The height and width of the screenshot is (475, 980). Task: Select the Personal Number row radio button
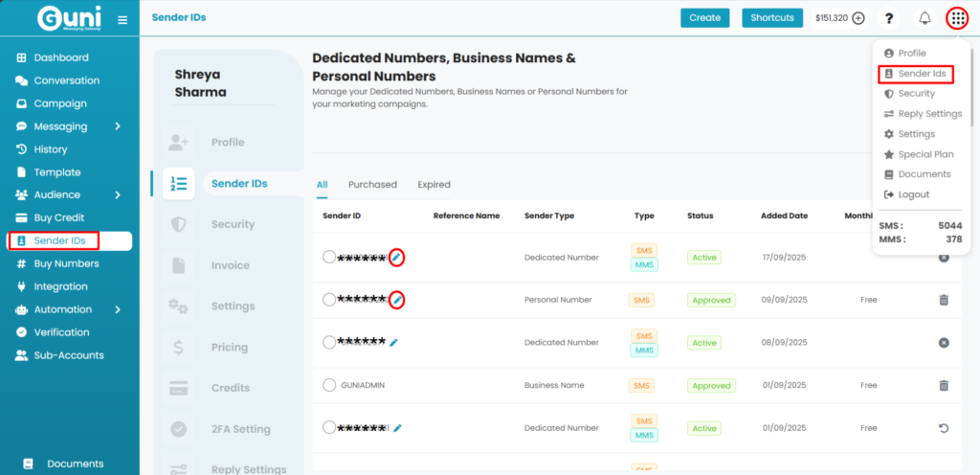coord(329,300)
